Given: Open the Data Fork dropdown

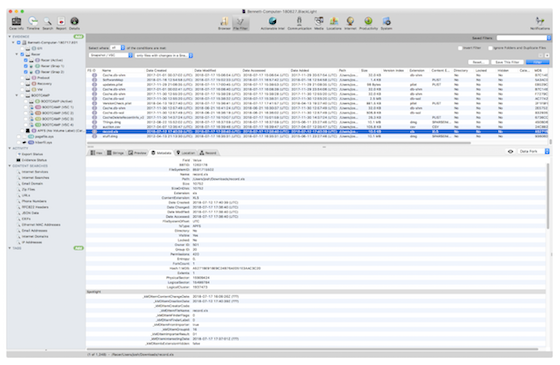Looking at the screenshot, I should pyautogui.click(x=533, y=151).
